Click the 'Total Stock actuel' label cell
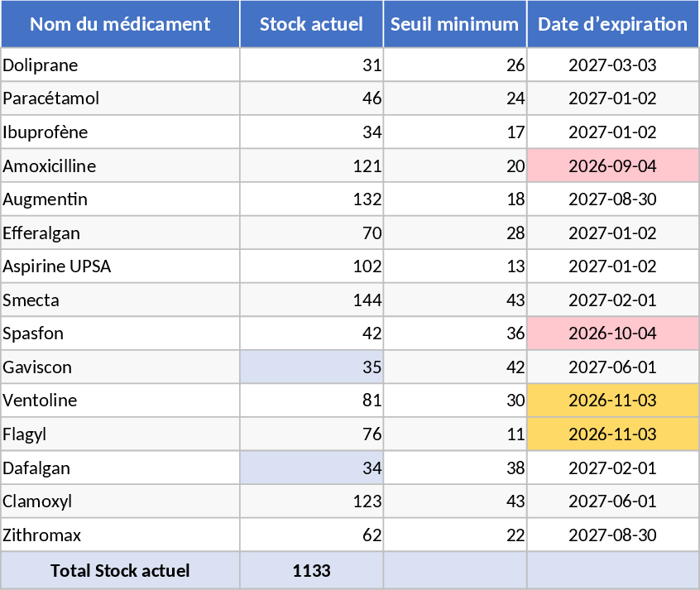Image resolution: width=700 pixels, height=590 pixels. (x=120, y=570)
